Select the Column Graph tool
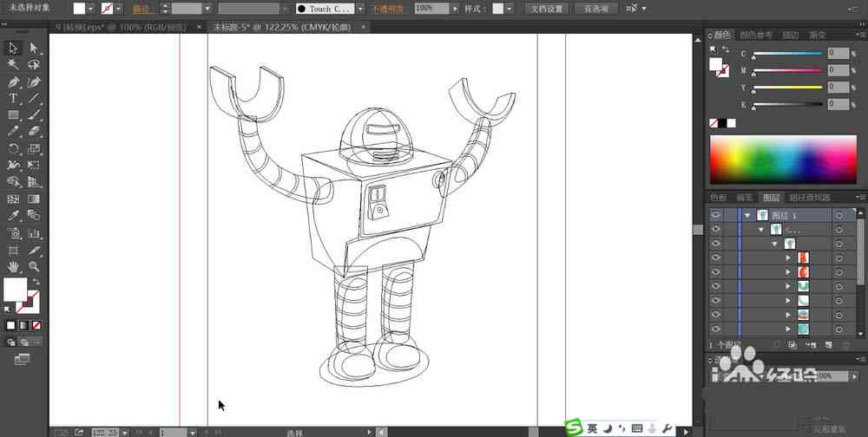 point(34,233)
